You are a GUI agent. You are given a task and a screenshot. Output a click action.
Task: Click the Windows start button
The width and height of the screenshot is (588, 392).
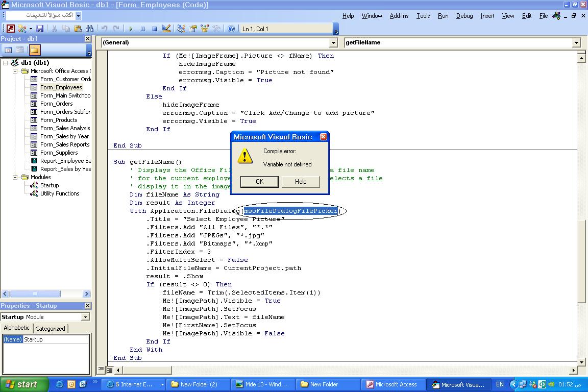point(24,384)
